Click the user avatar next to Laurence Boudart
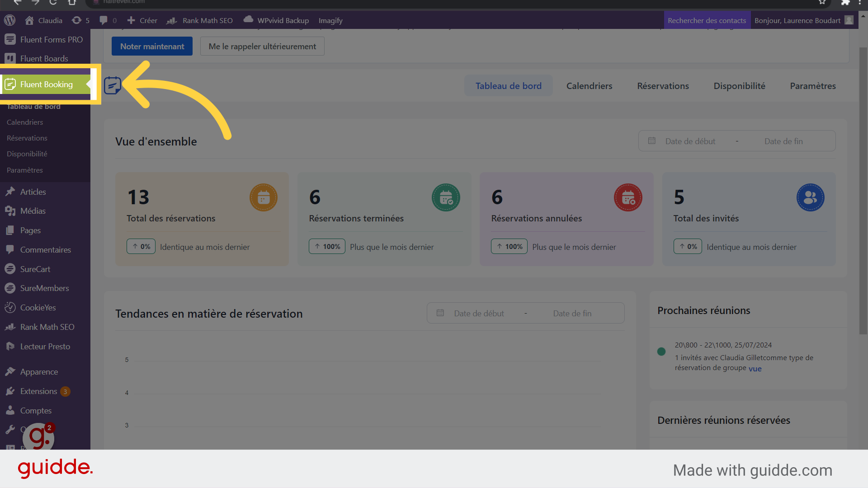Image resolution: width=868 pixels, height=488 pixels. (849, 20)
